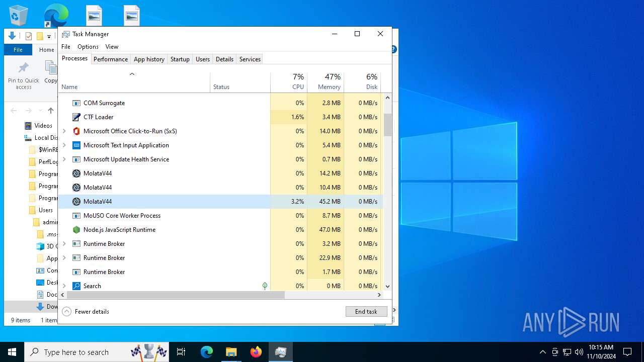Switch to the Users tab
The width and height of the screenshot is (644, 362).
pos(203,59)
